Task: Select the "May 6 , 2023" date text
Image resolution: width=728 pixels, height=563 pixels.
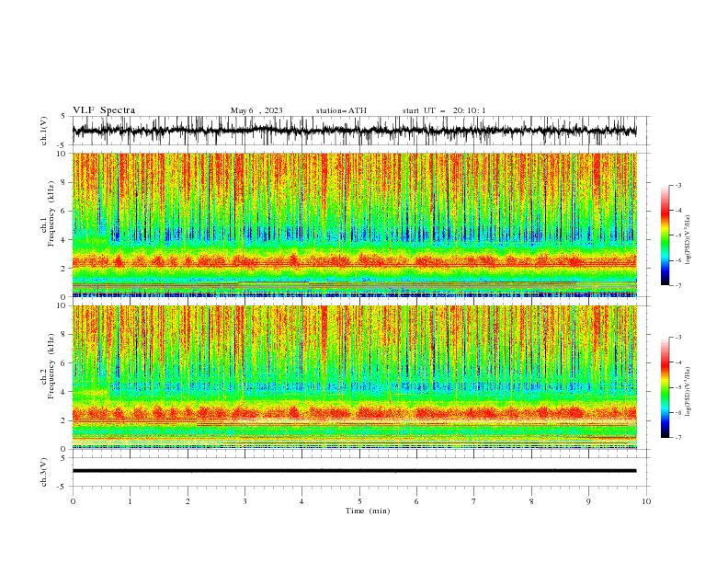Action: [256, 110]
